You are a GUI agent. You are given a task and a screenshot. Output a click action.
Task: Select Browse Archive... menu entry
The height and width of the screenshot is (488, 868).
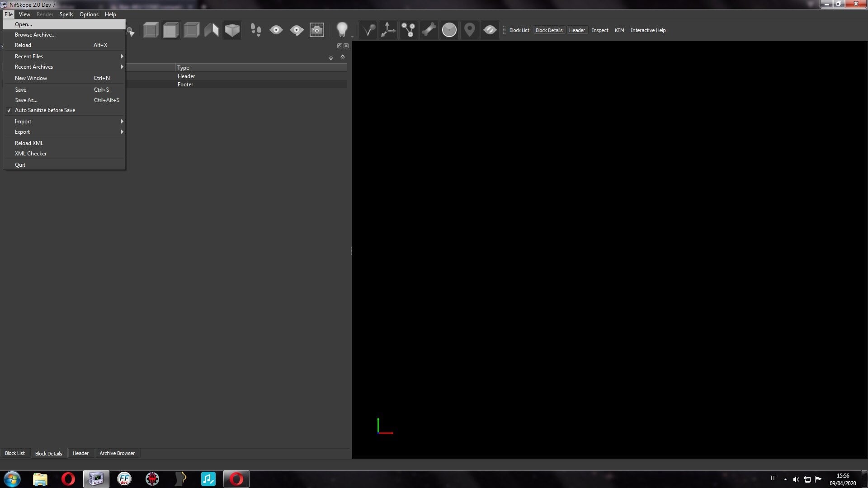(x=64, y=35)
